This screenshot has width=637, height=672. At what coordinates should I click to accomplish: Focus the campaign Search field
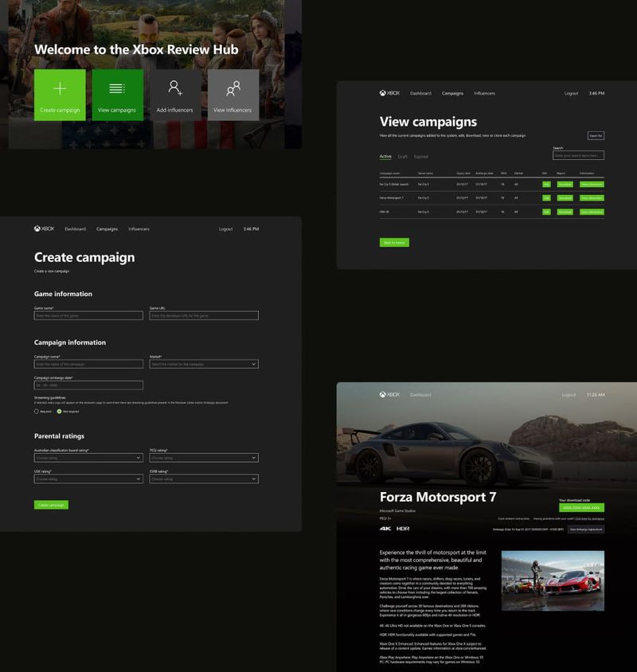[x=578, y=155]
